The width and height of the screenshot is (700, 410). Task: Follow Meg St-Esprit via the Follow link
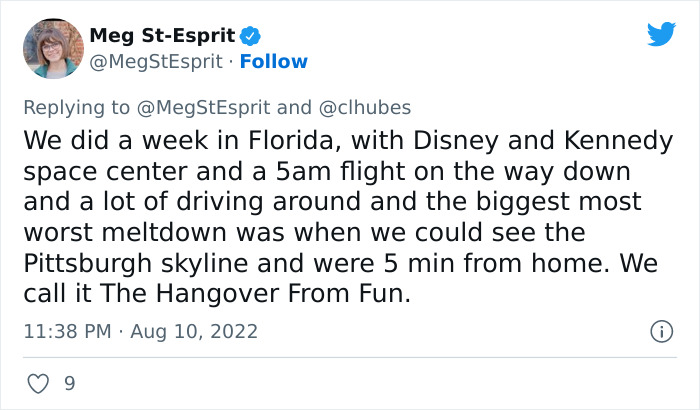[x=276, y=61]
